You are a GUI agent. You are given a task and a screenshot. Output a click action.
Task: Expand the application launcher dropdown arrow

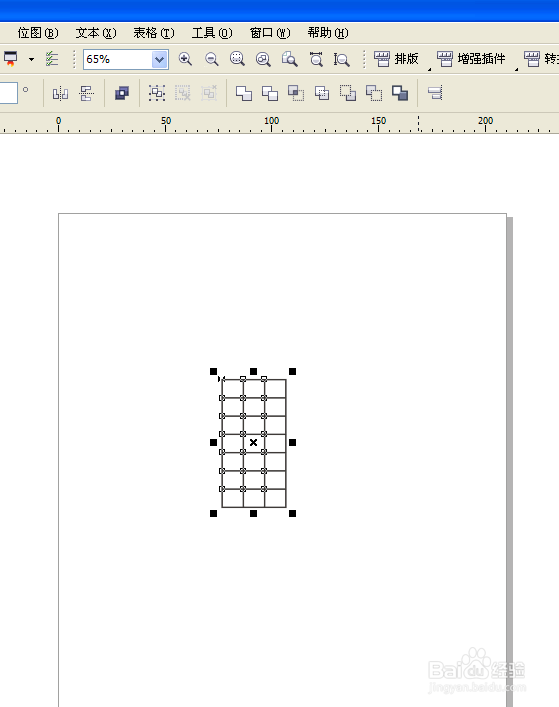pos(31,59)
